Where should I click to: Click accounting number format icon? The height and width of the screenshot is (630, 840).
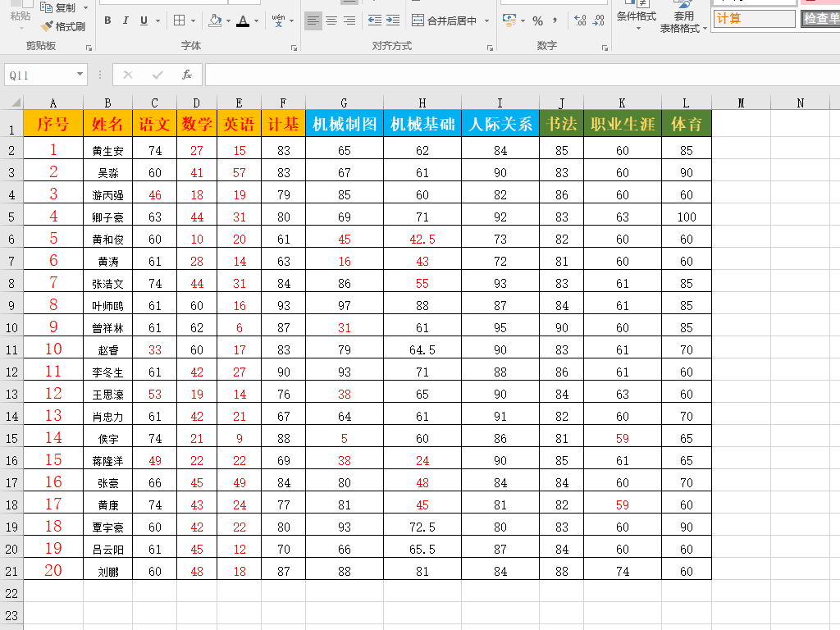pos(509,21)
